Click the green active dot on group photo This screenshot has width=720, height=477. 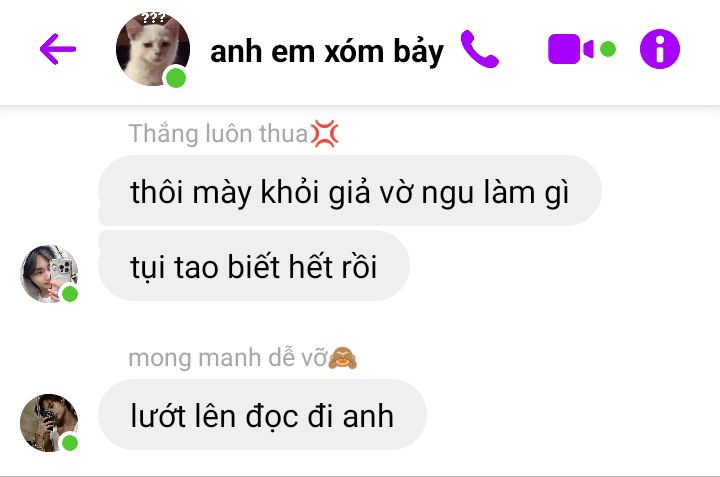[175, 78]
